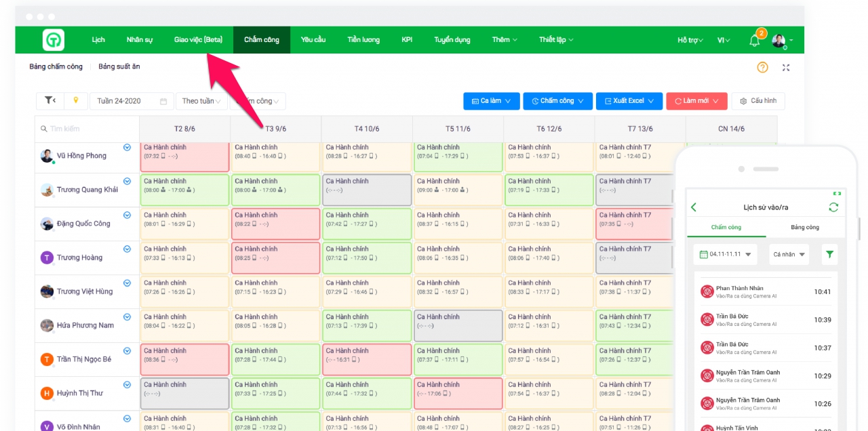Open the Thêm menu dropdown
Image resolution: width=868 pixels, height=431 pixels.
tap(505, 40)
